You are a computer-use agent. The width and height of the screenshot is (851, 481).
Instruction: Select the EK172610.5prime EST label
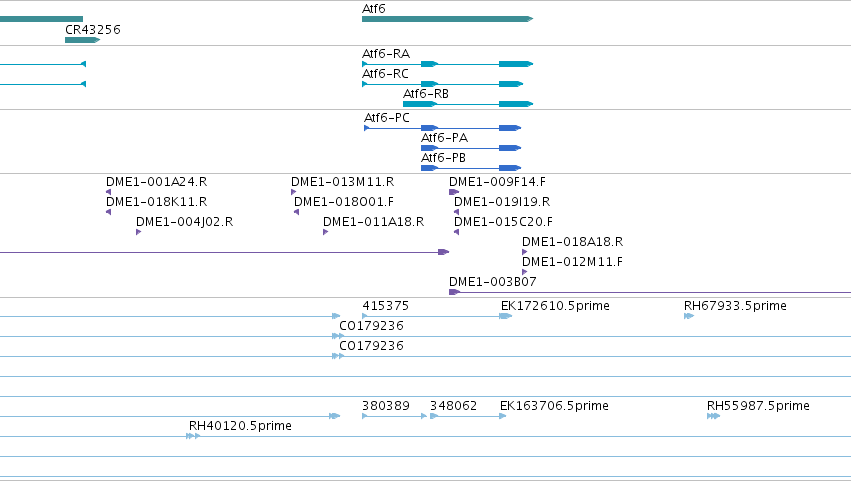pos(555,306)
